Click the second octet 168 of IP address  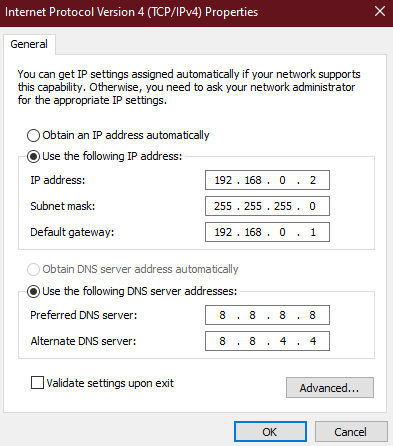(253, 180)
